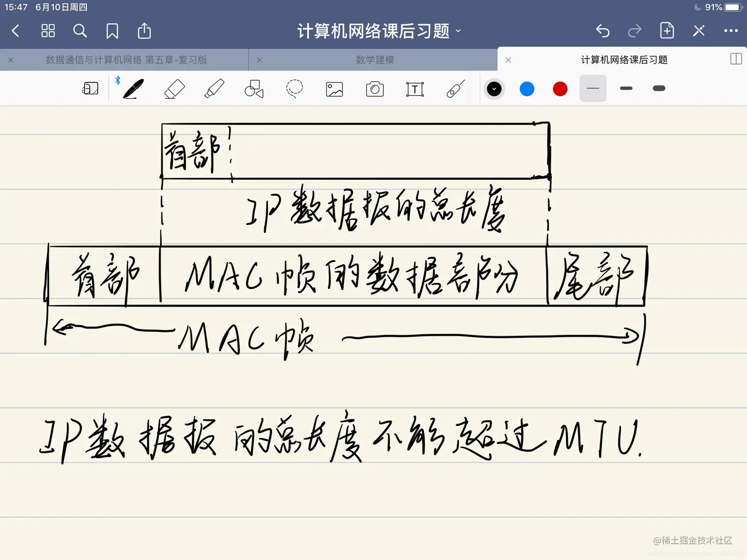Screen dimensions: 747x560
Task: Select the highlighter tool
Action: (213, 89)
